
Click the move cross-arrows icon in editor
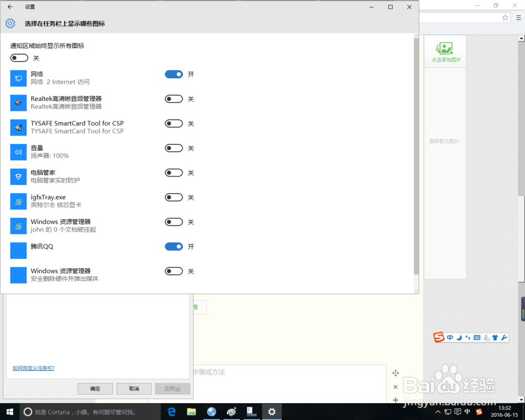coord(395,373)
